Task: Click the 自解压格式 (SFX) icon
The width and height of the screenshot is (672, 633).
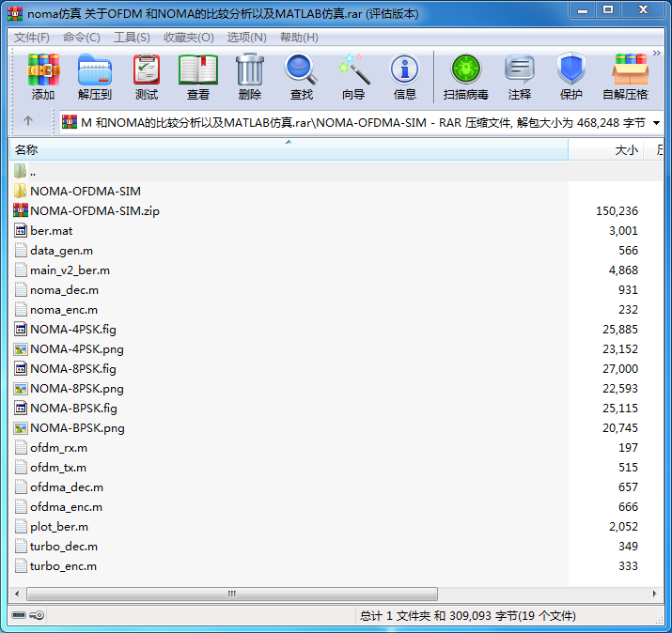Action: point(630,69)
